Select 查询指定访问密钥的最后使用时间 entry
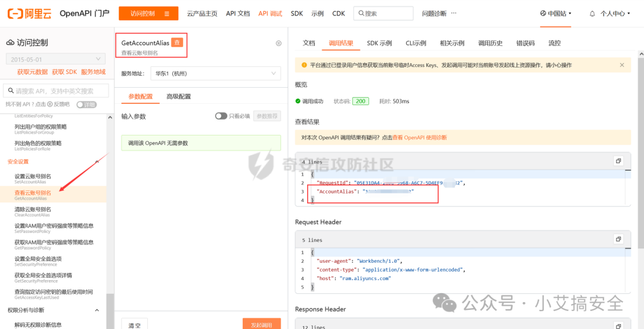Viewport: 644px width, 329px height. 54,294
